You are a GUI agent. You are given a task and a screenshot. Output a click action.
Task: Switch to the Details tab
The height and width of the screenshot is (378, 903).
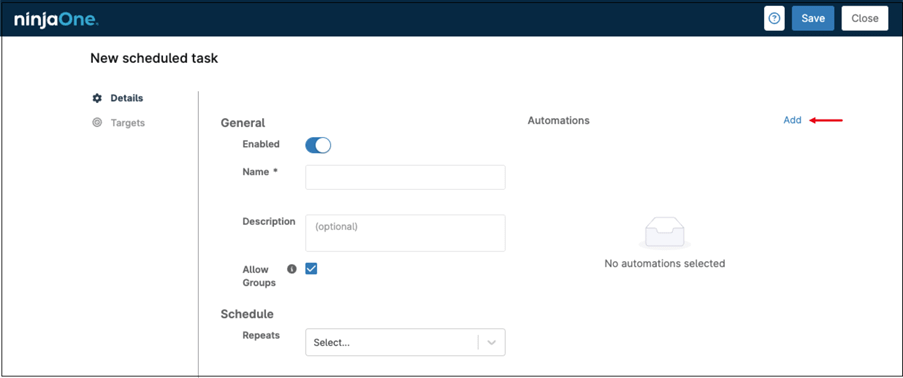pos(118,98)
